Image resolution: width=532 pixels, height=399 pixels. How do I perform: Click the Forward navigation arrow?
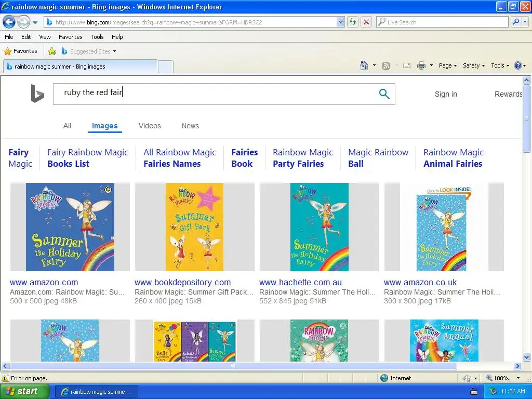(x=23, y=22)
